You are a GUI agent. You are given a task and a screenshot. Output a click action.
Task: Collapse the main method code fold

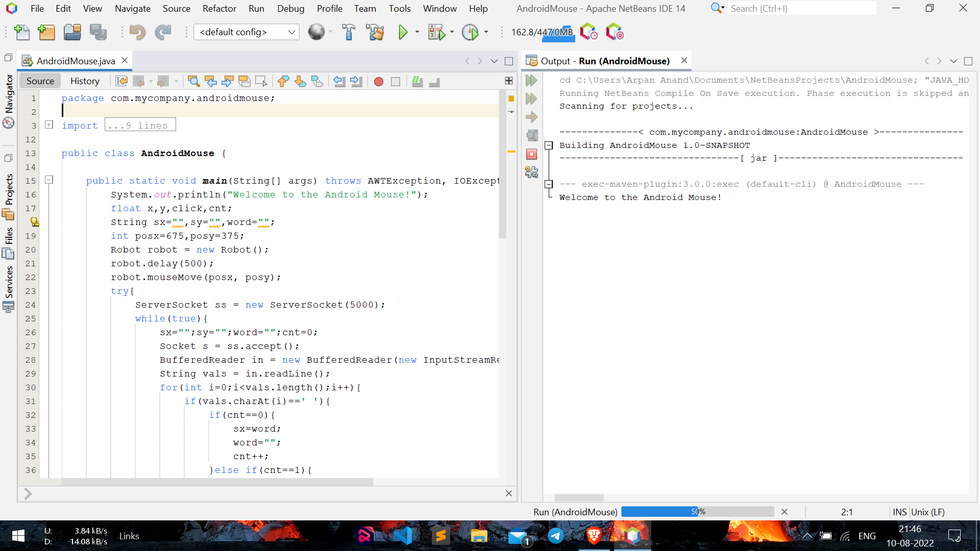49,180
